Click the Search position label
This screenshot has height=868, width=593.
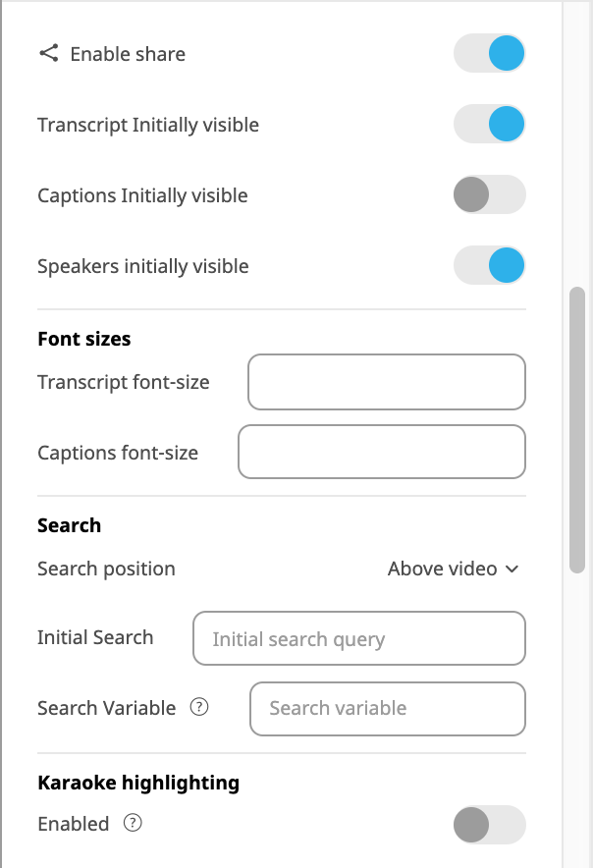106,569
